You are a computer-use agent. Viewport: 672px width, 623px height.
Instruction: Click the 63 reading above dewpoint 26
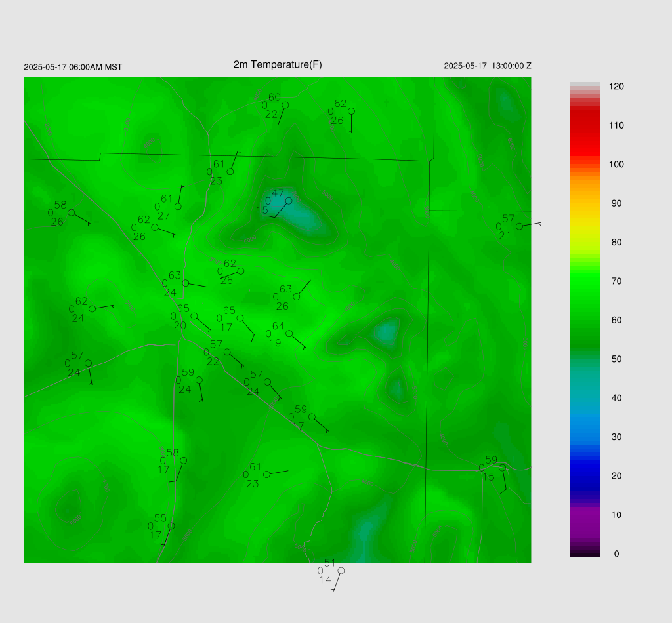(285, 289)
